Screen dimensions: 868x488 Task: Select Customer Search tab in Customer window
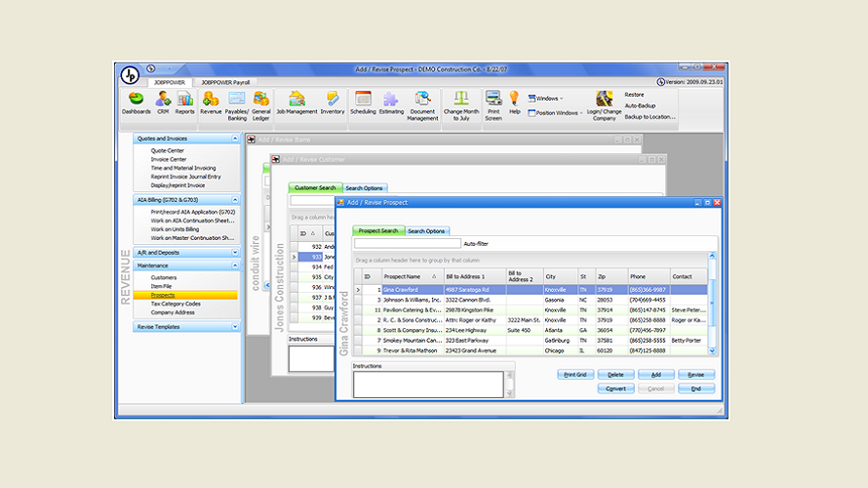pos(315,187)
